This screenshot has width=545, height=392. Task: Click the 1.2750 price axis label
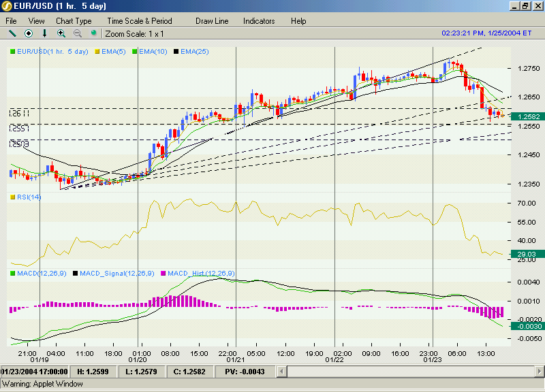point(529,69)
